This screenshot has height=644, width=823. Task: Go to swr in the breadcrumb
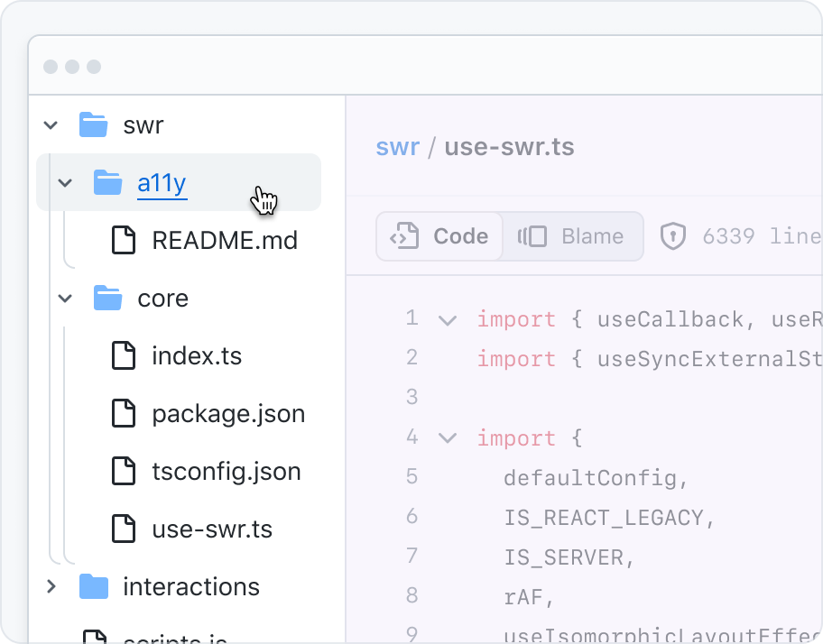point(398,147)
